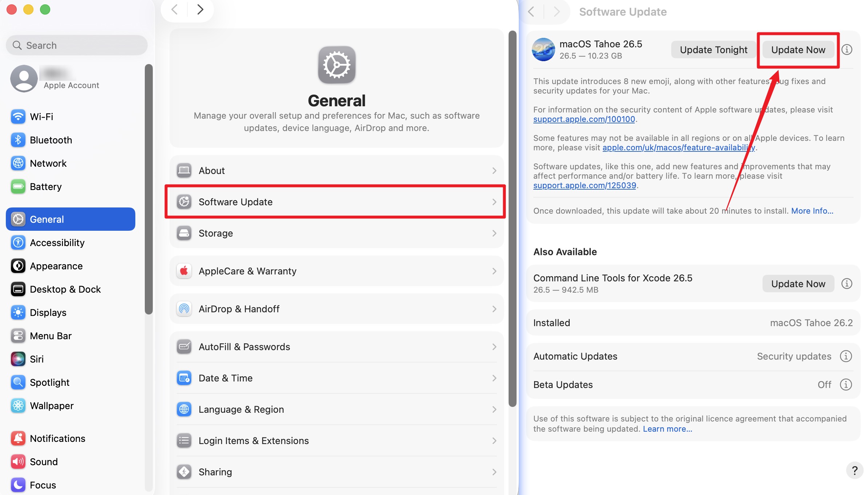868x495 pixels.
Task: Click the Bluetooth sidebar icon
Action: [18, 140]
